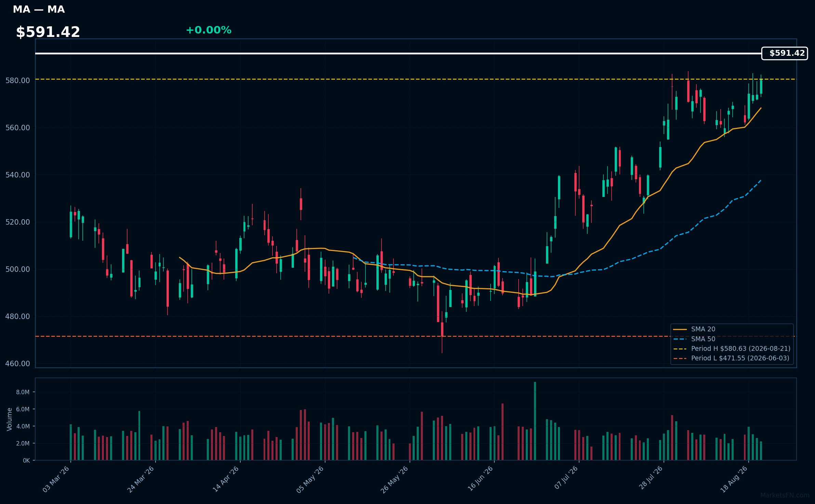Click the "18 Aug '26" date label
815x504 pixels.
[x=734, y=479]
